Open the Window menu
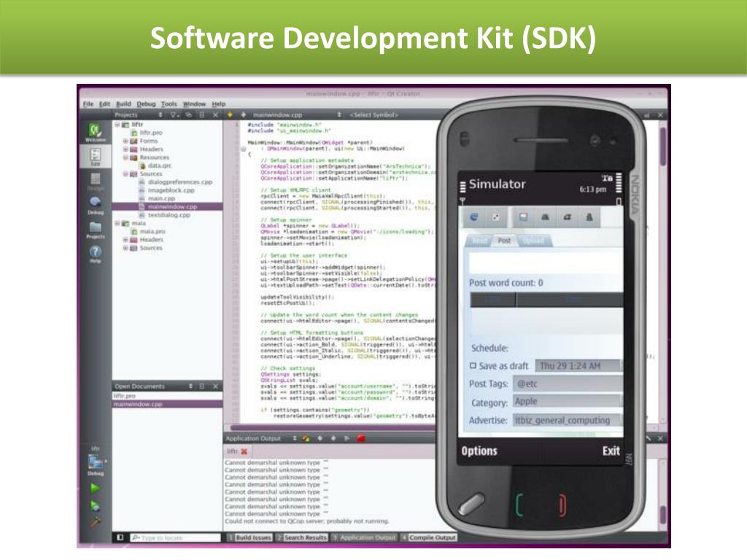 click(194, 104)
